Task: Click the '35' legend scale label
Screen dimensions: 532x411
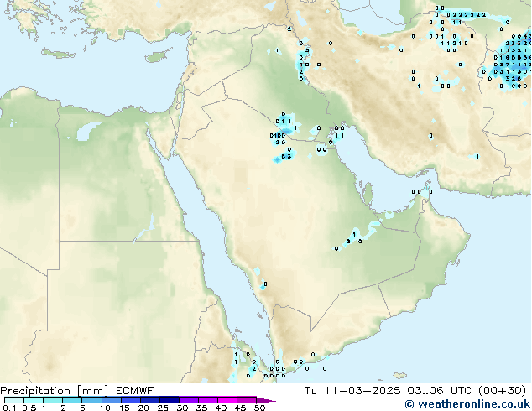Action: (x=201, y=408)
